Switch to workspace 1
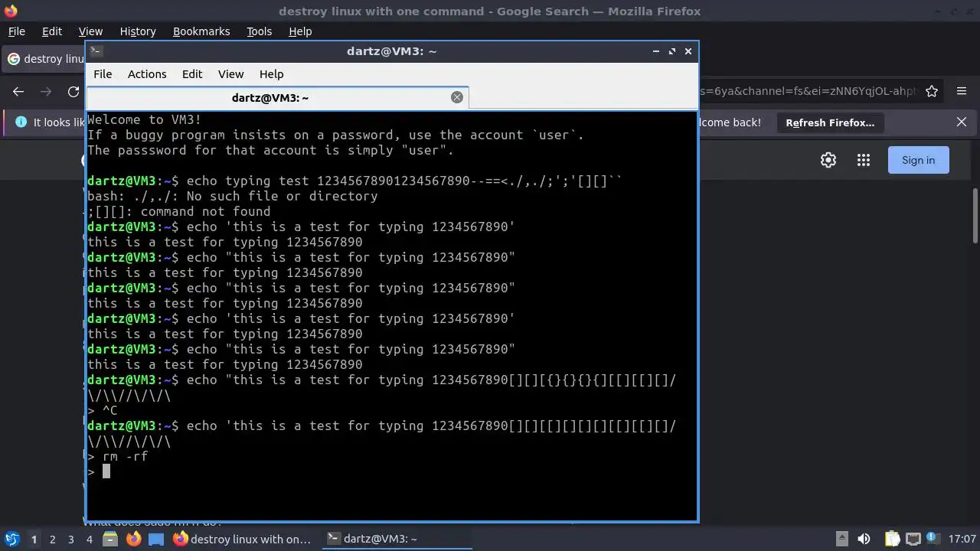 point(34,539)
